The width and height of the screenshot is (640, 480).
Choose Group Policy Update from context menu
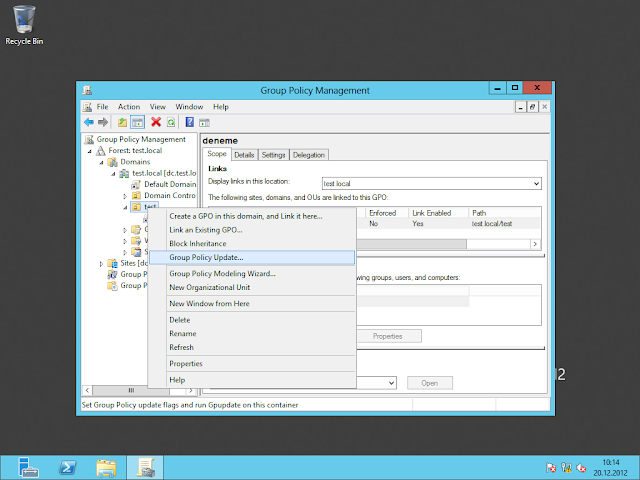click(206, 258)
